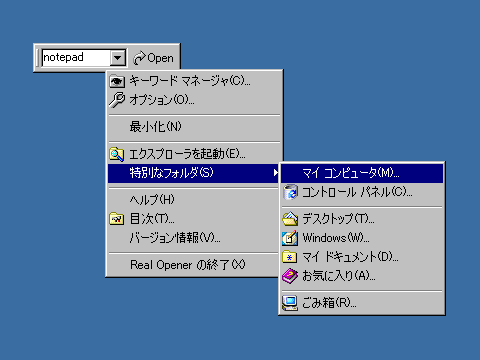Click the desktop folder icon
Screen dimensions: 480x360
290,219
